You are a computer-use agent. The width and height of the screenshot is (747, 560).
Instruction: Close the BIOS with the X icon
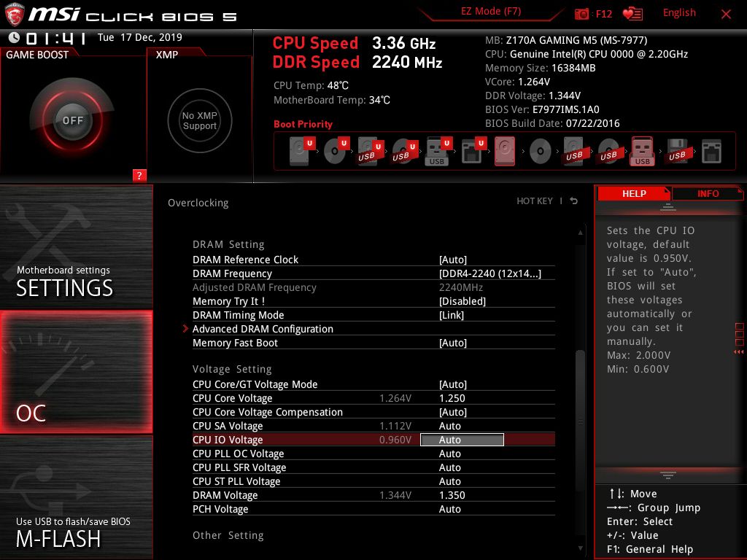pos(726,15)
